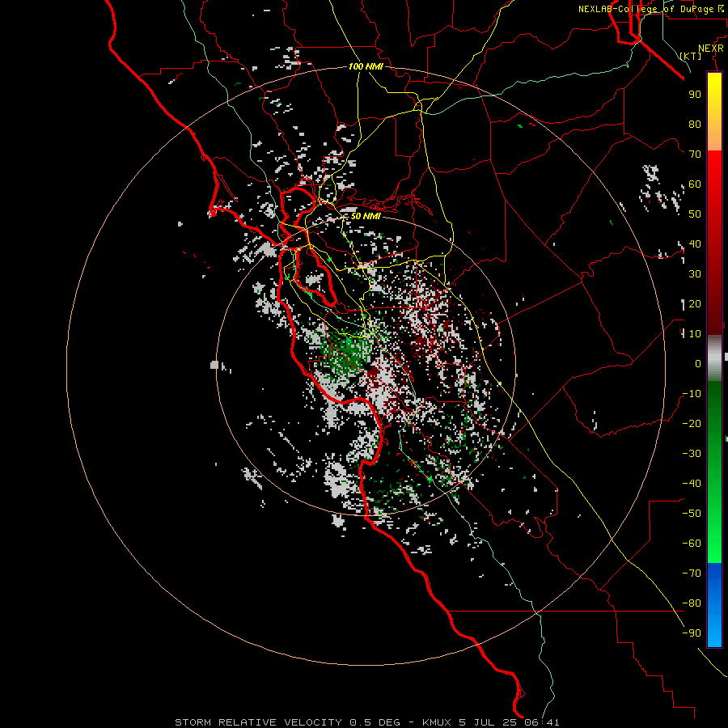Click the -20 value on the velocity scale
The height and width of the screenshot is (728, 728).
692,423
